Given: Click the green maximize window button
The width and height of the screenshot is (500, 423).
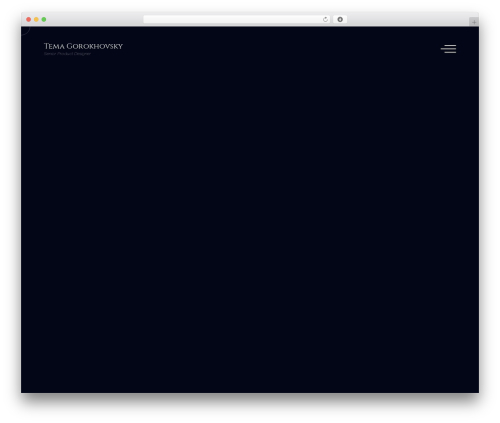Looking at the screenshot, I should tap(44, 19).
